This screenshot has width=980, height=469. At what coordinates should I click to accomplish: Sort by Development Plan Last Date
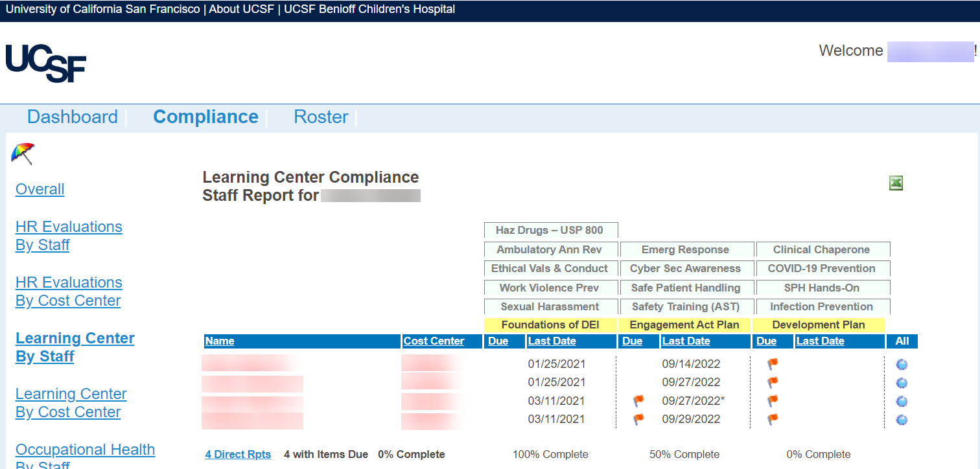pyautogui.click(x=820, y=341)
